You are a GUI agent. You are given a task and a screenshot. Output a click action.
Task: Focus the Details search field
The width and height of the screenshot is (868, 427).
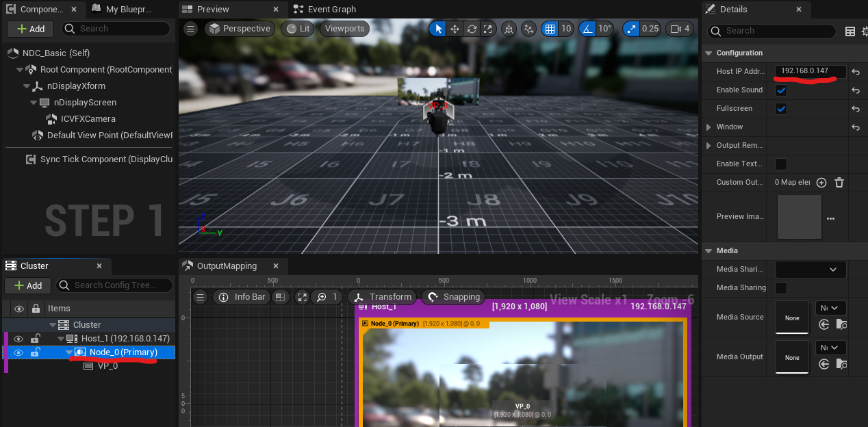tap(771, 31)
